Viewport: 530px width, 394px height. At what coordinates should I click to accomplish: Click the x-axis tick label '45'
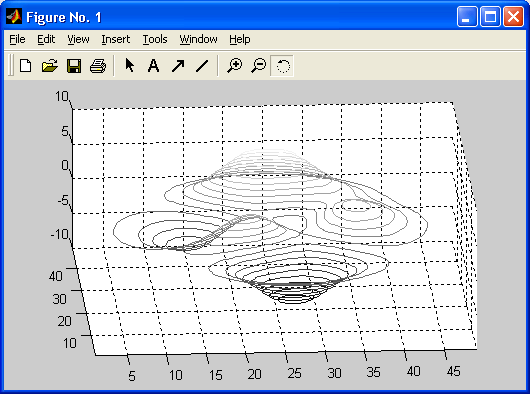click(454, 371)
